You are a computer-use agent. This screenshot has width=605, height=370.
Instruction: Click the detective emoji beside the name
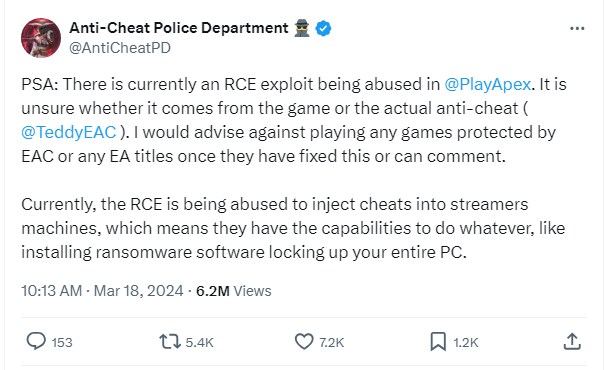(302, 28)
